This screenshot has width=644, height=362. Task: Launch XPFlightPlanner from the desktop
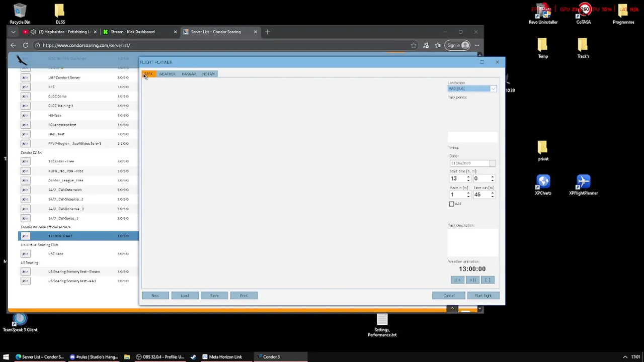[583, 185]
